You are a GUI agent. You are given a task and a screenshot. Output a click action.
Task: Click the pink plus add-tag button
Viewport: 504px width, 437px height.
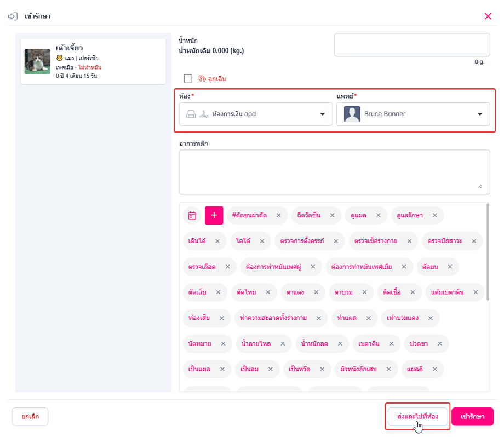[214, 215]
